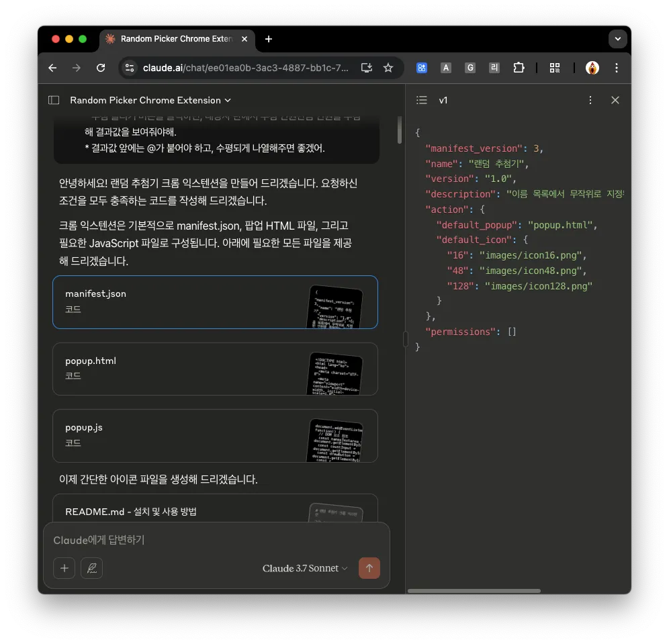Click the QR code grid icon
This screenshot has width=669, height=644.
pyautogui.click(x=555, y=68)
